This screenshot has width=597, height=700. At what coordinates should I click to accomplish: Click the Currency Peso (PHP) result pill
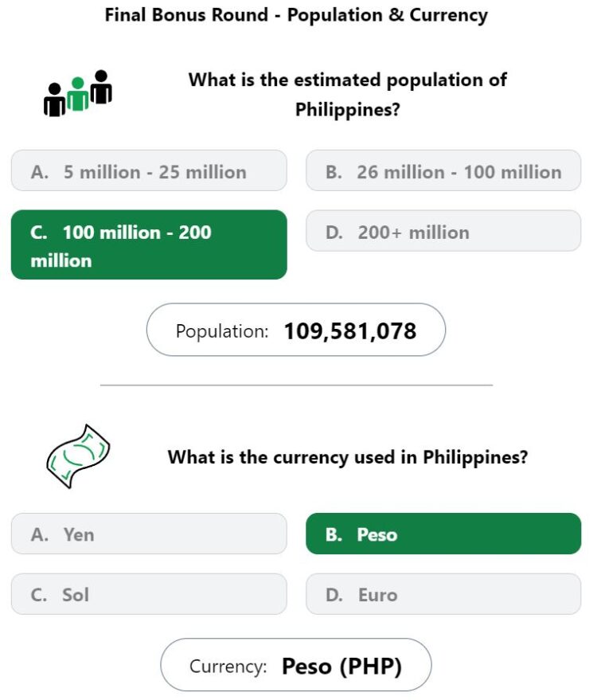pos(296,665)
